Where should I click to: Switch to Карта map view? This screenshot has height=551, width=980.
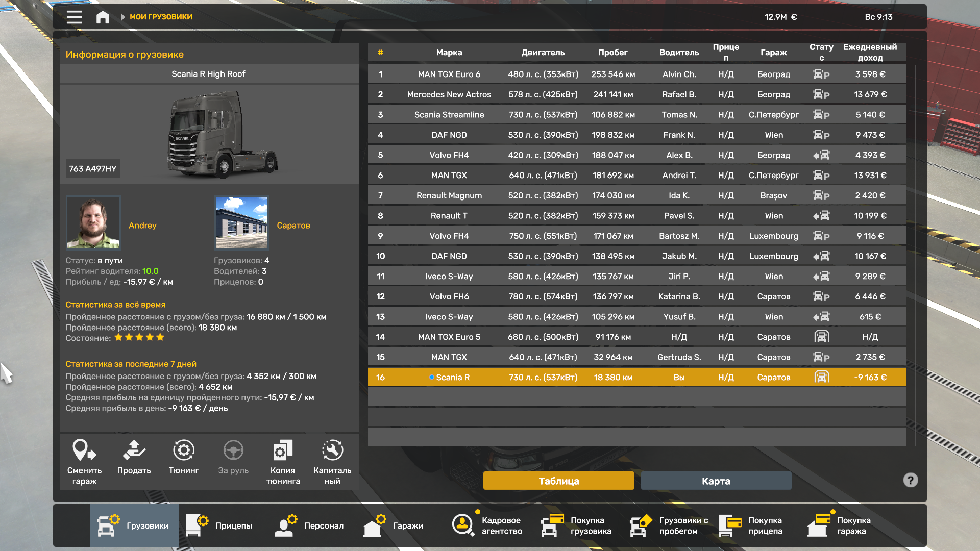pyautogui.click(x=716, y=481)
